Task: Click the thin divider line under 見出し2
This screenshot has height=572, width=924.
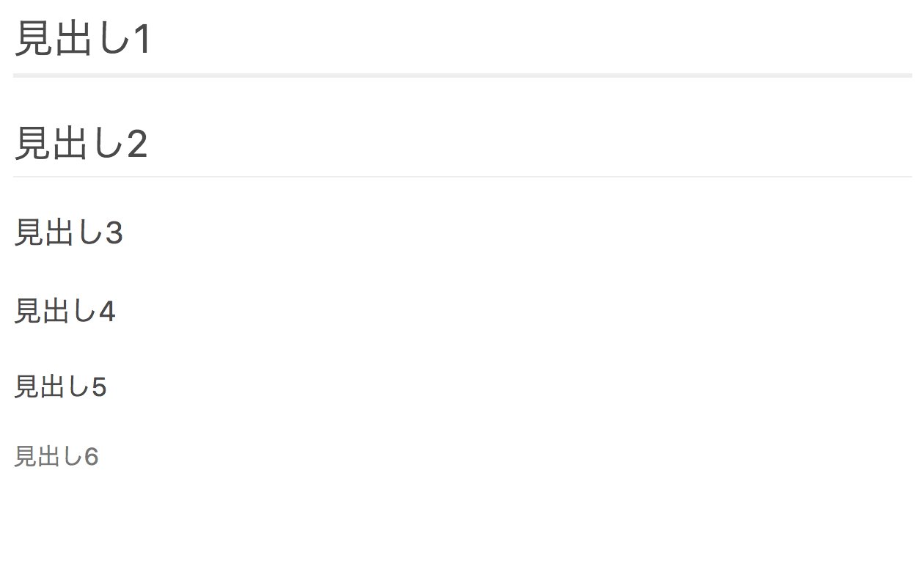Action: point(463,177)
